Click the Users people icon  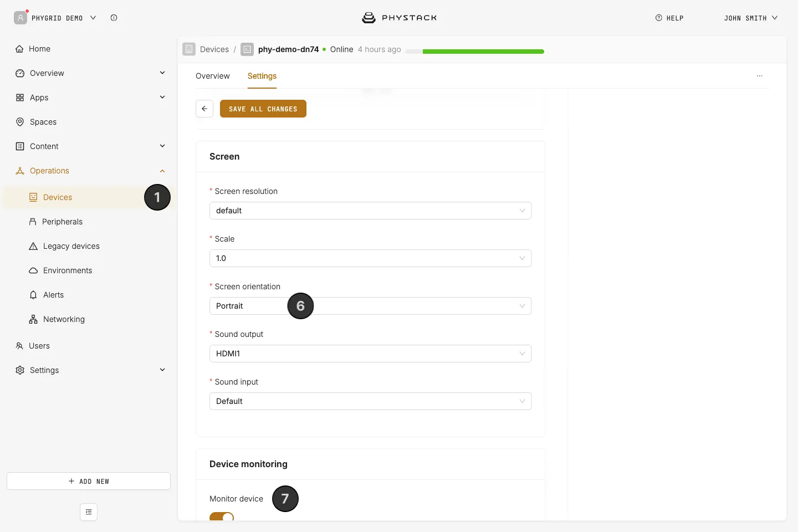(x=19, y=346)
